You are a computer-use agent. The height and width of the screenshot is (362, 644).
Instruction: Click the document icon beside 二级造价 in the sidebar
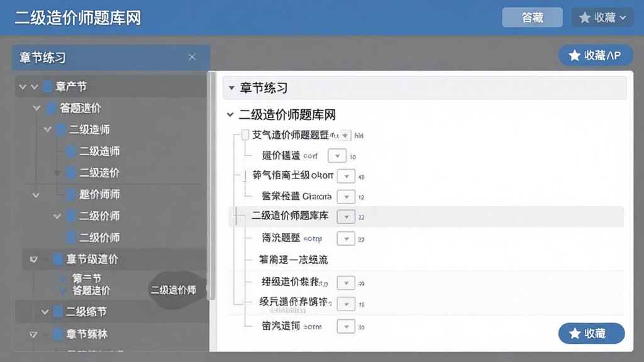pyautogui.click(x=71, y=173)
